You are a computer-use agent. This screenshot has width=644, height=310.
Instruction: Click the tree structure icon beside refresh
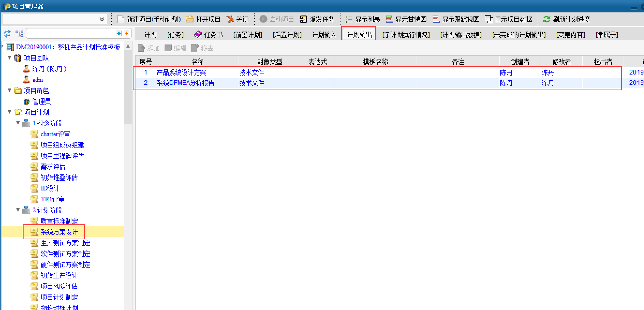19,34
